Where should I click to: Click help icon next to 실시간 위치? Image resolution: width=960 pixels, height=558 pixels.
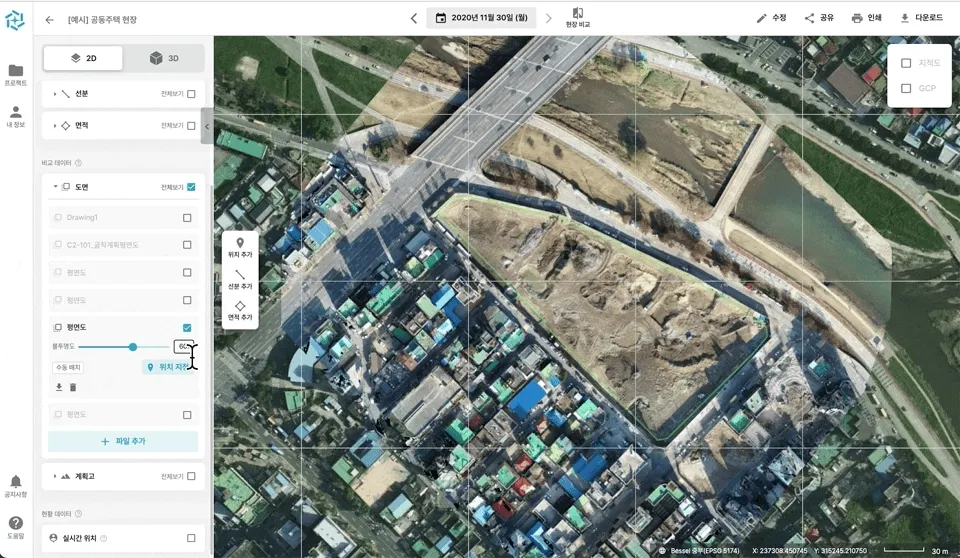(103, 538)
